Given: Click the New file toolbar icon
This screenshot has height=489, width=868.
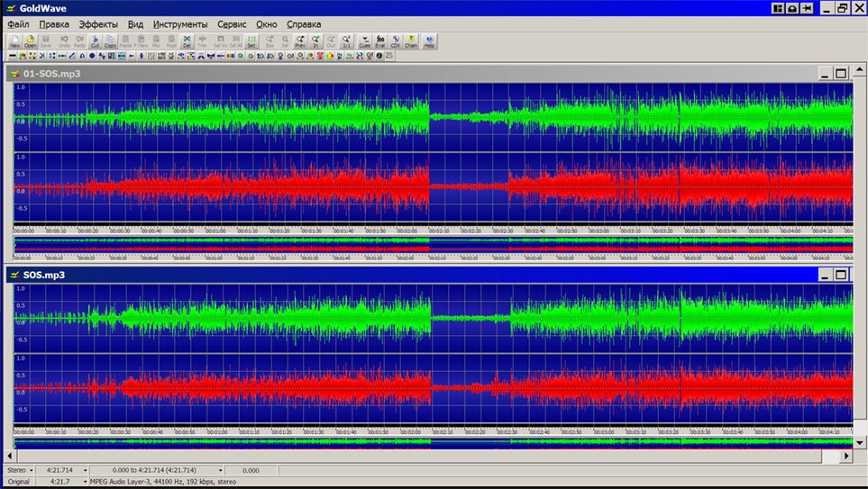Looking at the screenshot, I should (14, 41).
